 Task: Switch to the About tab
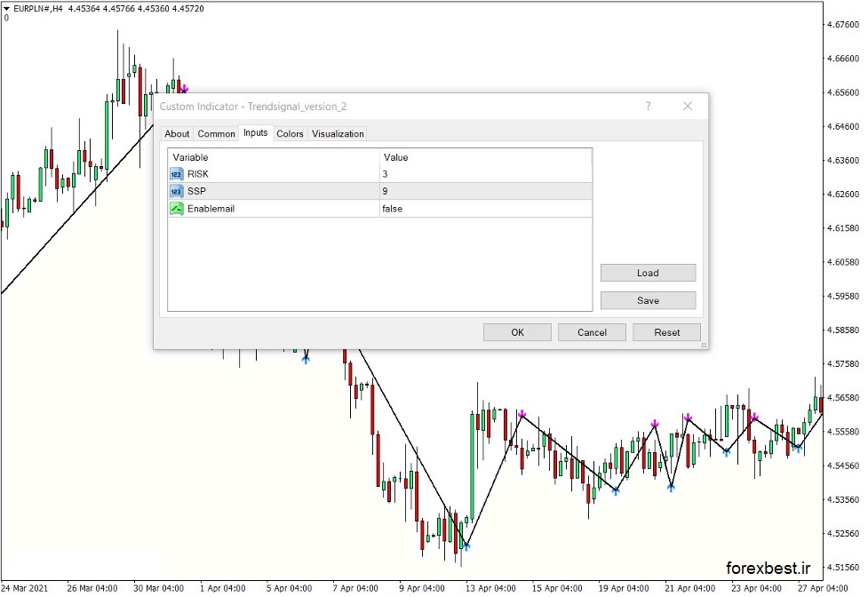(x=177, y=134)
